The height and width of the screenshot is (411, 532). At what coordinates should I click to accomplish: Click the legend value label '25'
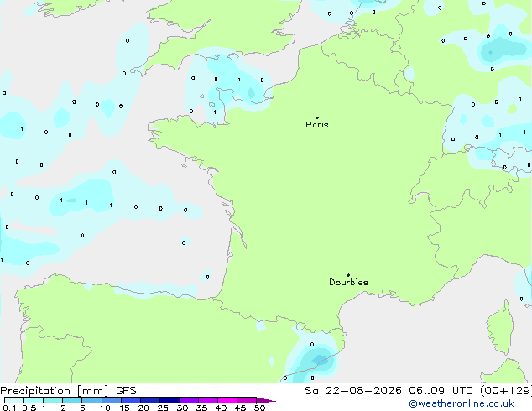pyautogui.click(x=163, y=408)
